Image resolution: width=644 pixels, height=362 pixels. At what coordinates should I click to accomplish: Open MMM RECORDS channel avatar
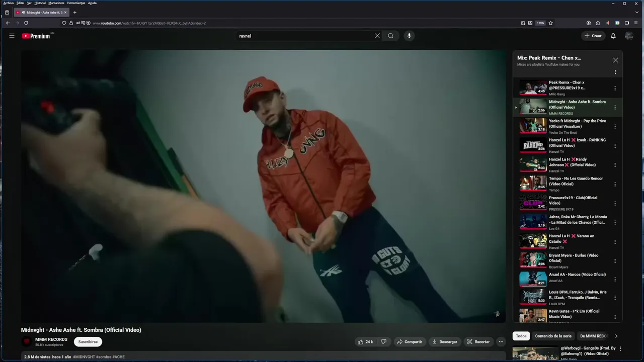(27, 342)
